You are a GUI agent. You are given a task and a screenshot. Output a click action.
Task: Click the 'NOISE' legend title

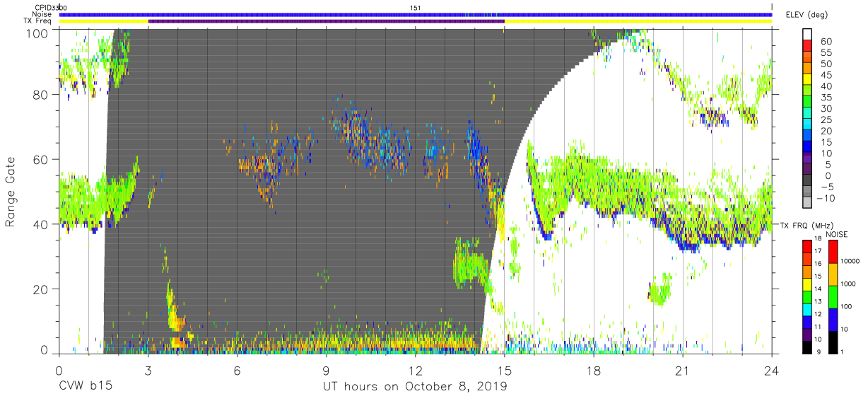(837, 234)
